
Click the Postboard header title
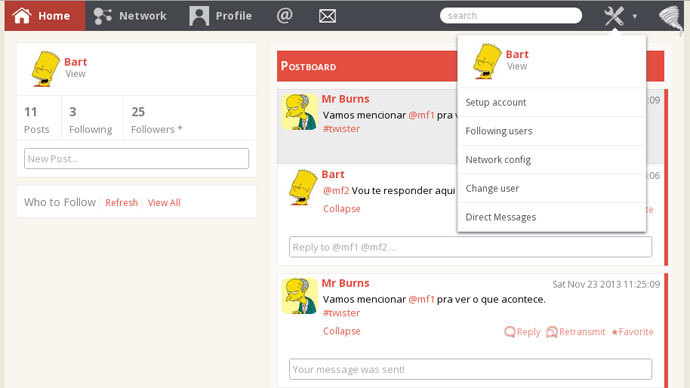click(x=308, y=66)
